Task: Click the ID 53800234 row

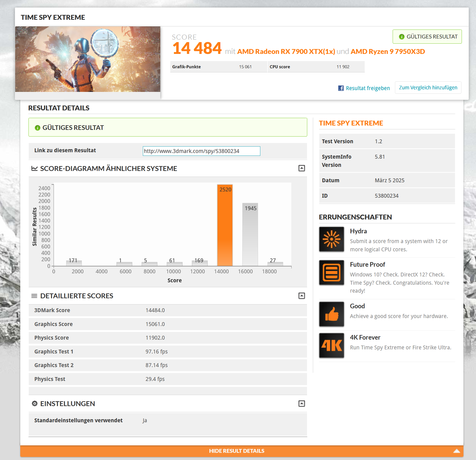Action: [x=387, y=196]
